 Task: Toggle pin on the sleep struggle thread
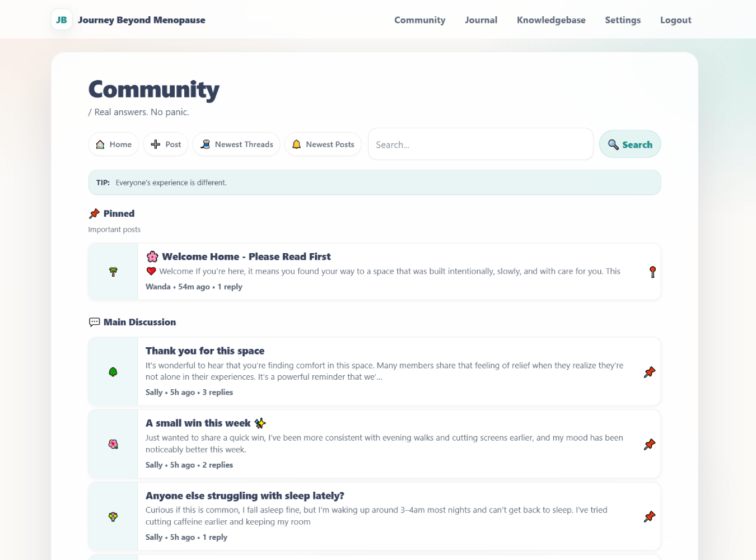[x=650, y=516]
